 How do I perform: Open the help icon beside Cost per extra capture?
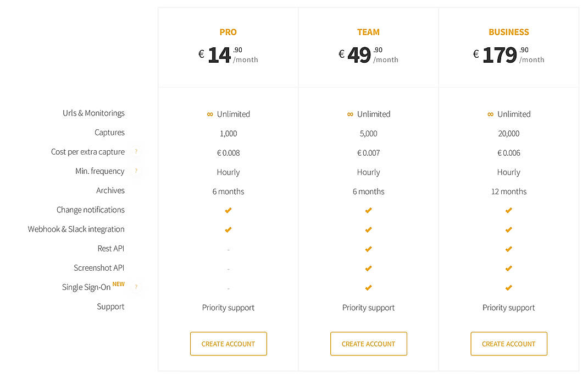(135, 151)
